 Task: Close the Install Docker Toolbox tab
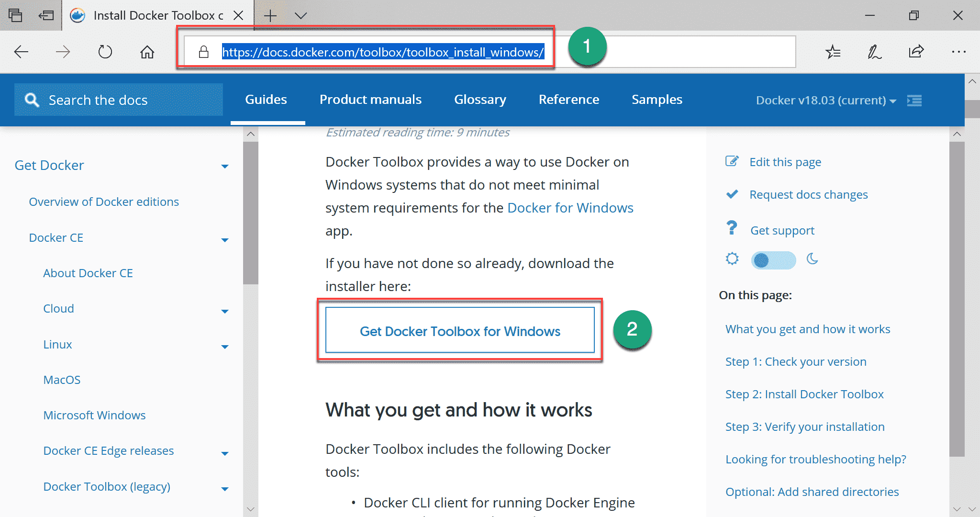238,15
